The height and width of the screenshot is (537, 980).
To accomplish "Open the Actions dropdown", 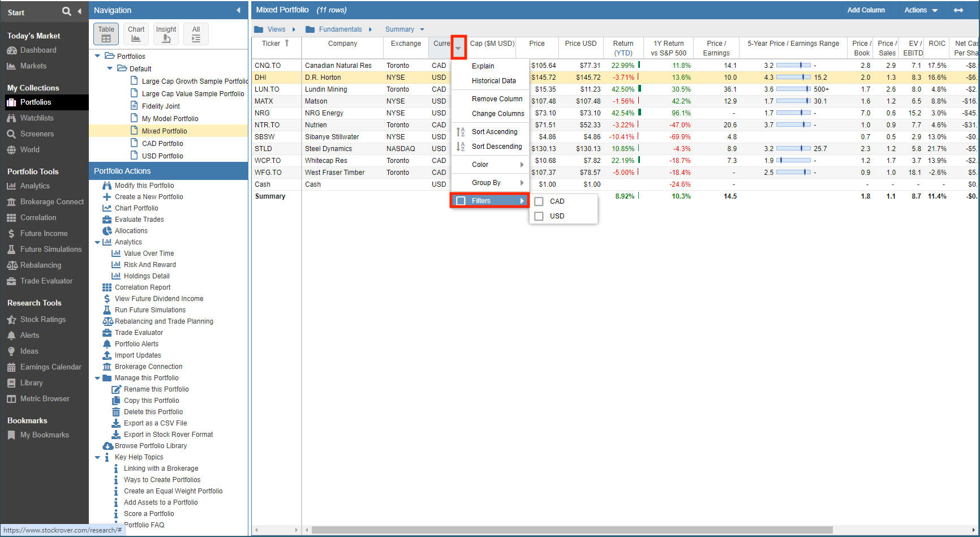I will [921, 10].
